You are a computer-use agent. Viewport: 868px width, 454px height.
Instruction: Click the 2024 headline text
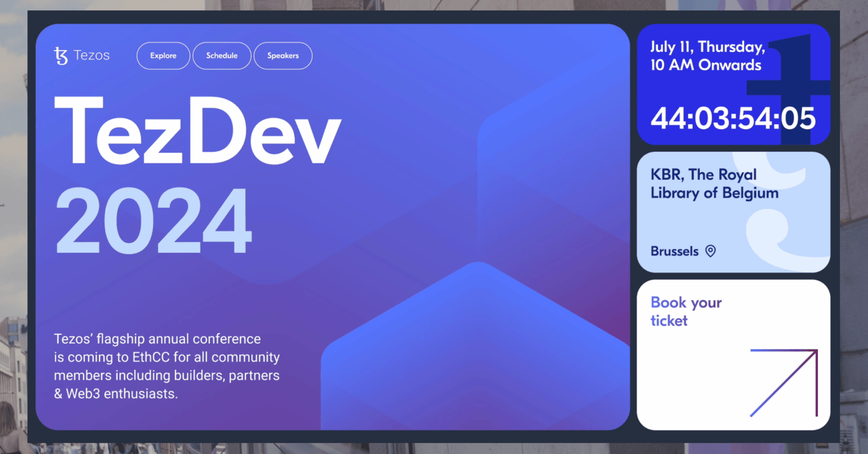click(153, 221)
